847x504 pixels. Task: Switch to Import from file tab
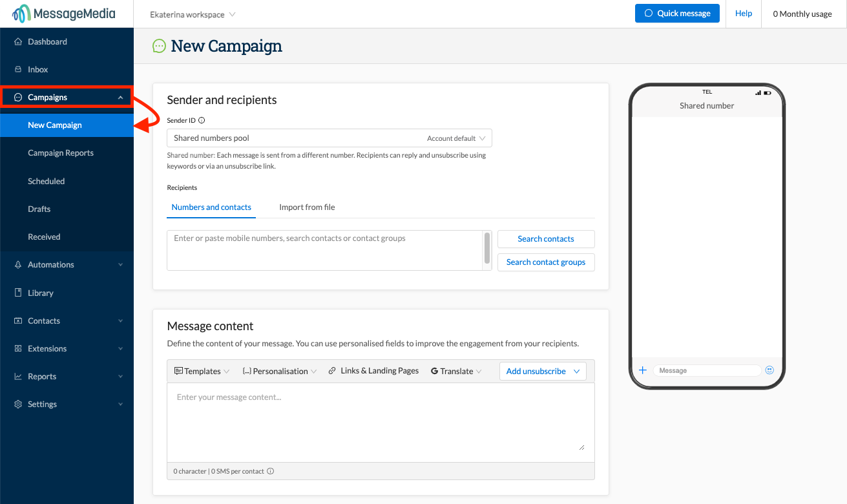[307, 207]
